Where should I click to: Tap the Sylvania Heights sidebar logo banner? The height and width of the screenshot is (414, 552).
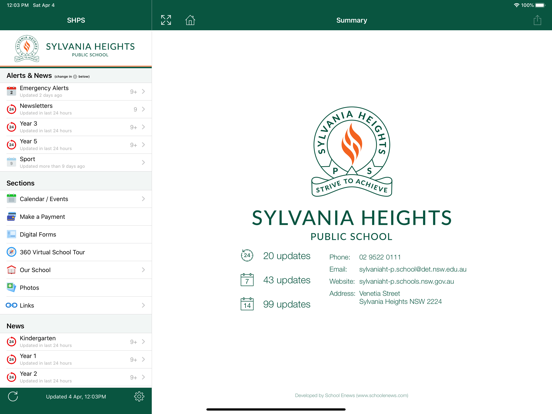point(76,49)
